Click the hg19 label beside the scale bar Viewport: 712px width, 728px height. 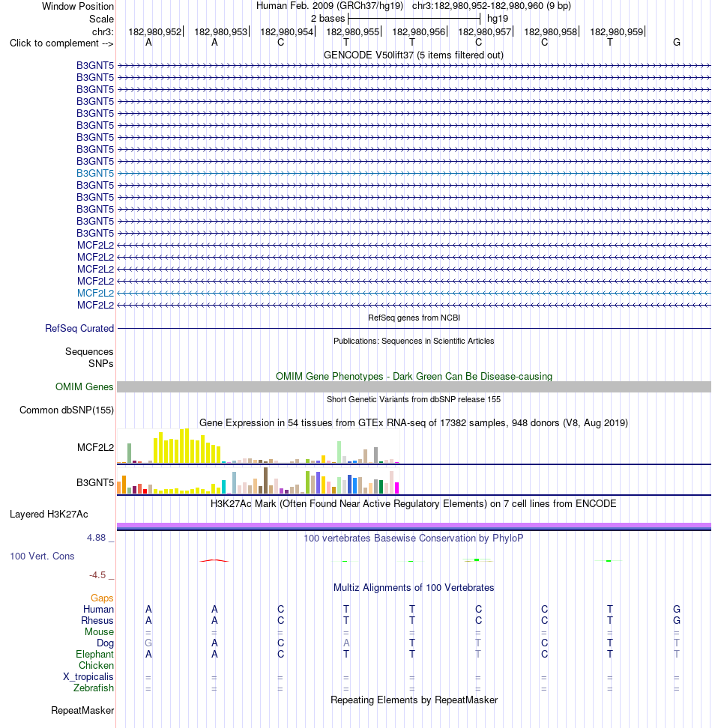click(x=498, y=19)
